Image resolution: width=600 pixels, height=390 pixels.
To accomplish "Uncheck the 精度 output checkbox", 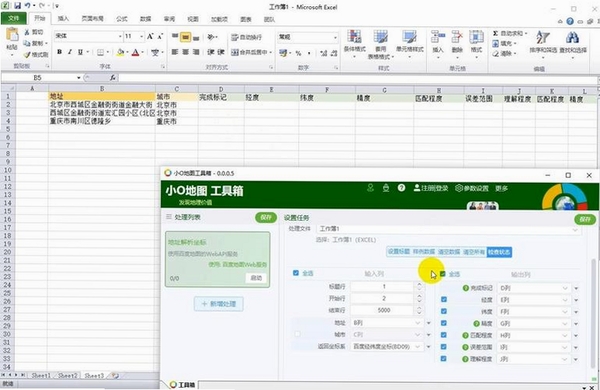I will (x=443, y=323).
